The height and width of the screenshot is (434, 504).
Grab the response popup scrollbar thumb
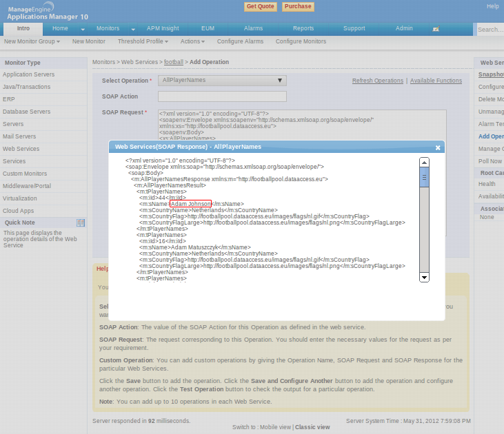click(x=424, y=177)
